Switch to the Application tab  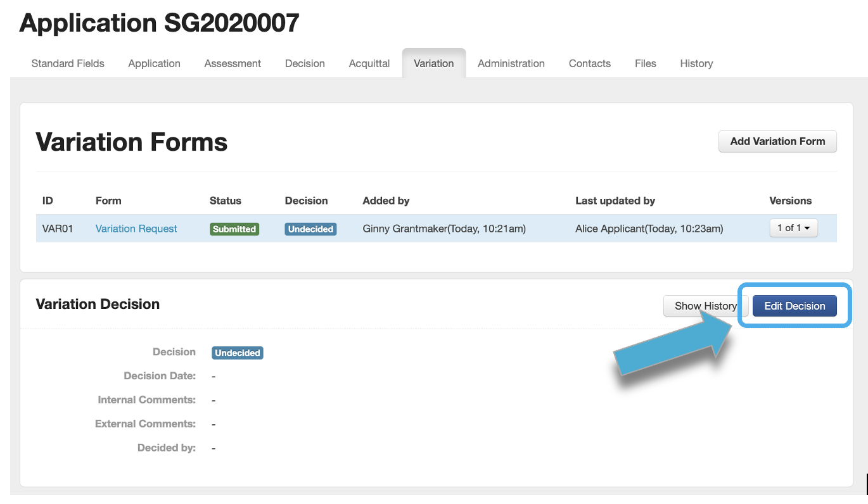[154, 63]
